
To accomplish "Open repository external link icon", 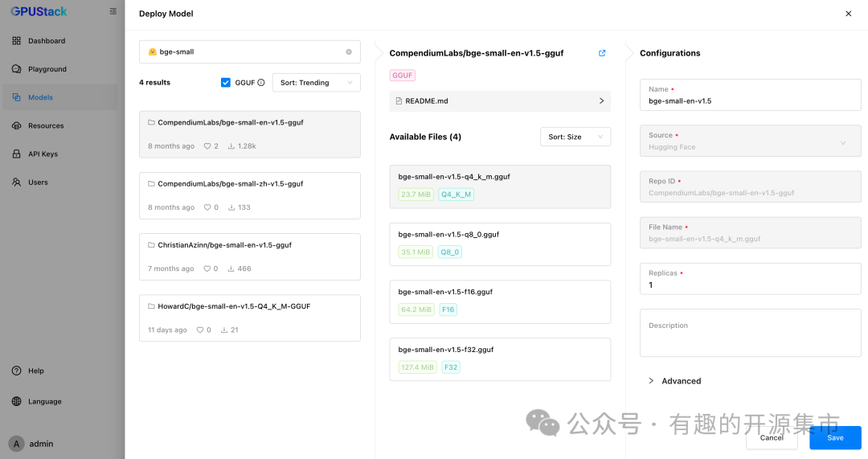I will 602,53.
